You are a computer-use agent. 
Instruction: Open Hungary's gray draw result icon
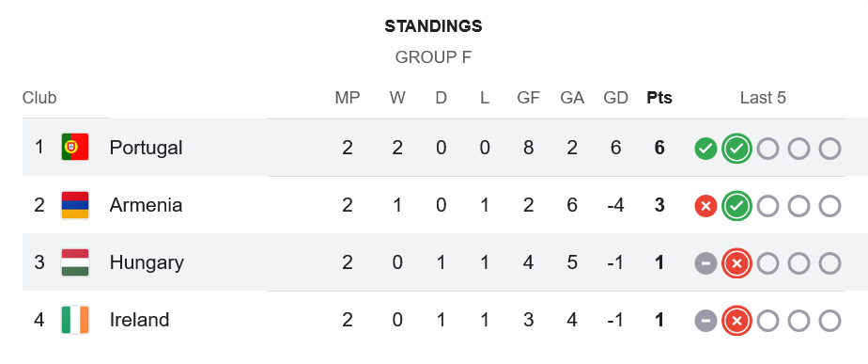(705, 263)
